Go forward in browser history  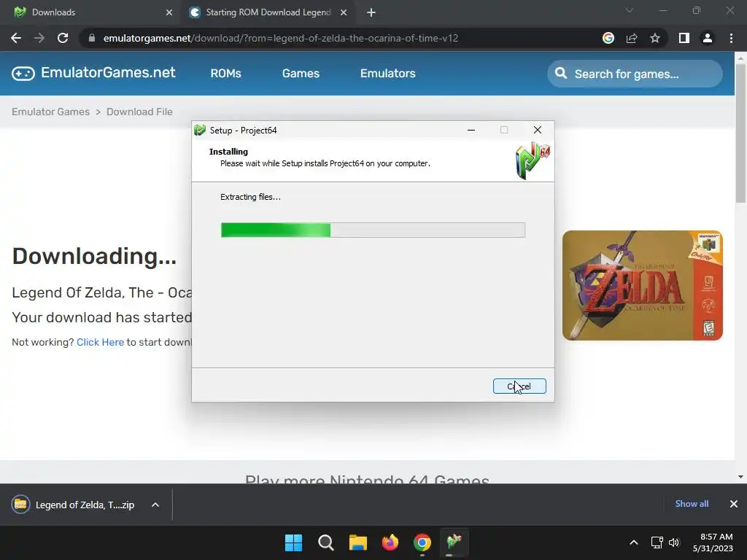[39, 38]
